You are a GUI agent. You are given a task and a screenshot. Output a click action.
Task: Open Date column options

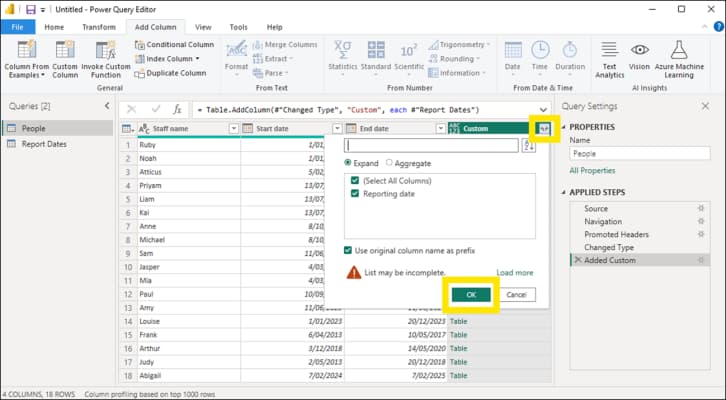pos(513,59)
